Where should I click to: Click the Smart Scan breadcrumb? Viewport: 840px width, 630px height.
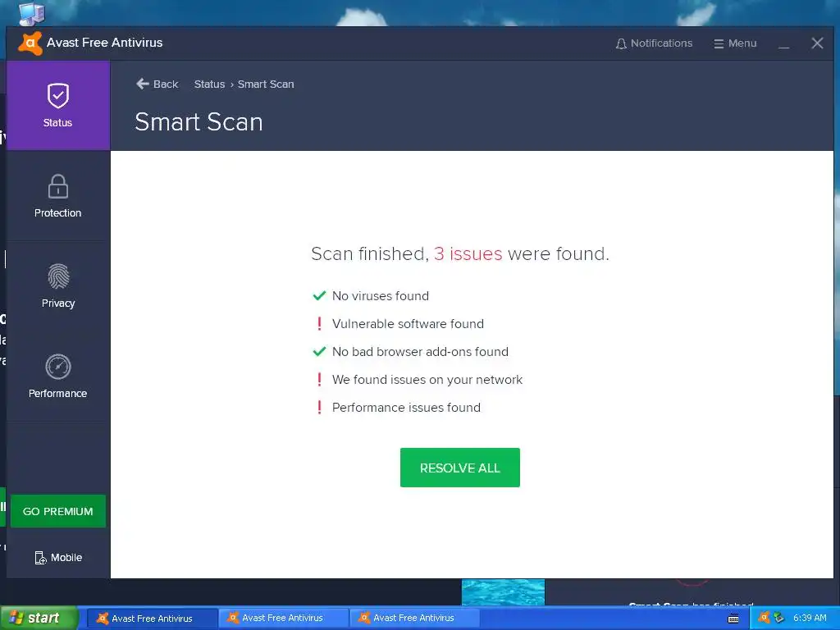tap(266, 84)
